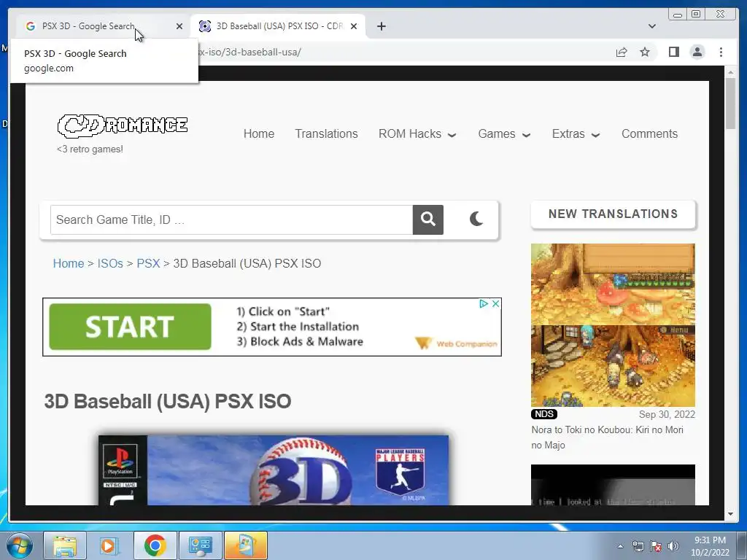Select the 3D Baseball (USA) PSX ISO tab

point(278,26)
